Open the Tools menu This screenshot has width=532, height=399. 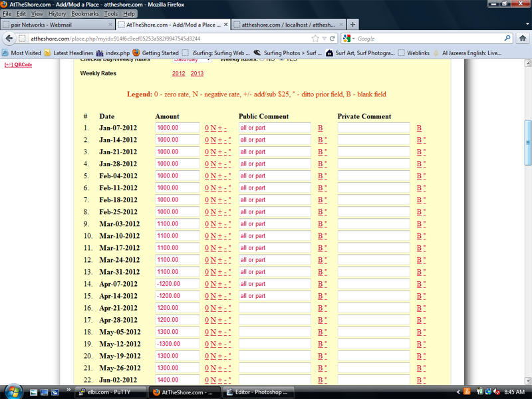(111, 14)
